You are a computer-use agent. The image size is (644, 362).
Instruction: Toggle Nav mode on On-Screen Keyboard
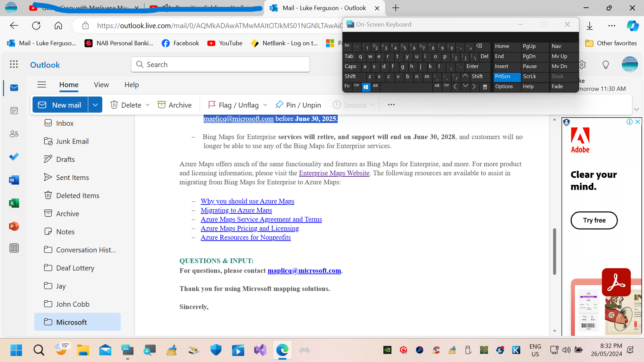point(563,46)
